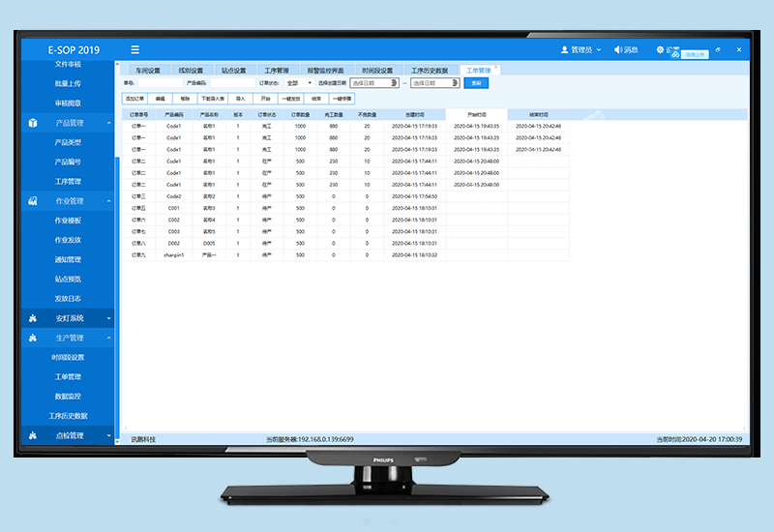Click the 一键停靠 button
Image resolution: width=774 pixels, height=532 pixels.
click(342, 99)
